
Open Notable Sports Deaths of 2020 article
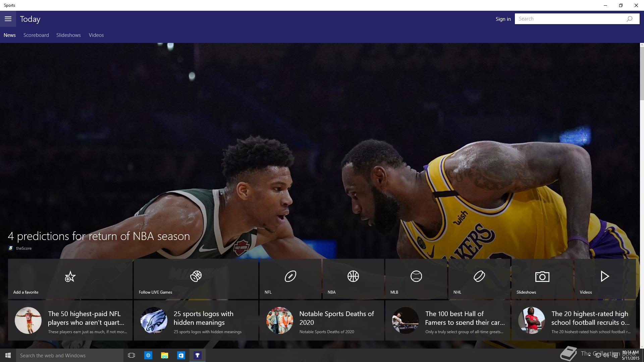[x=322, y=320]
